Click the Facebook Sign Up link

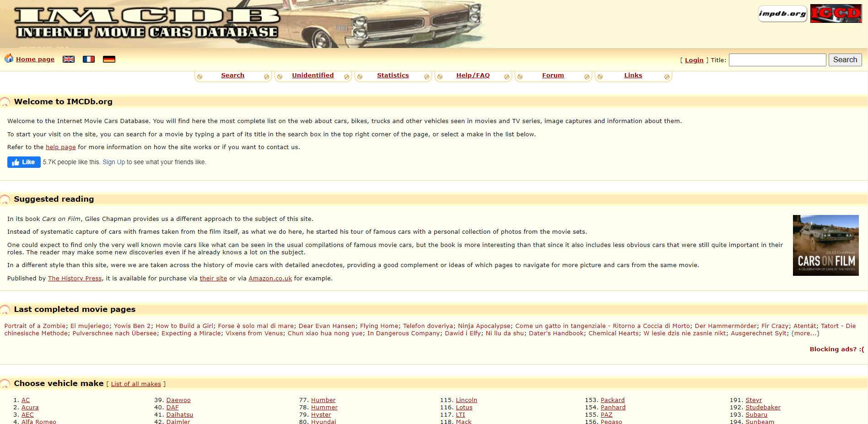pyautogui.click(x=113, y=162)
